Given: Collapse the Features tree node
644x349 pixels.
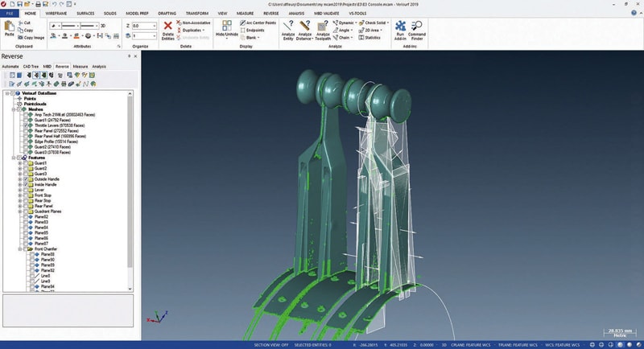Looking at the screenshot, I should click(14, 158).
